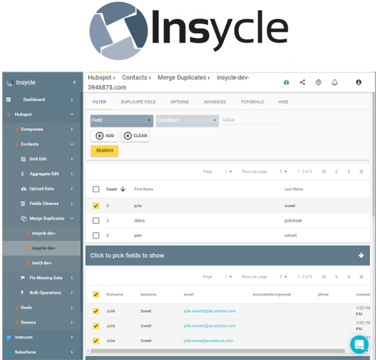
Task: Go to previous page above Count table
Action: [x=336, y=171]
